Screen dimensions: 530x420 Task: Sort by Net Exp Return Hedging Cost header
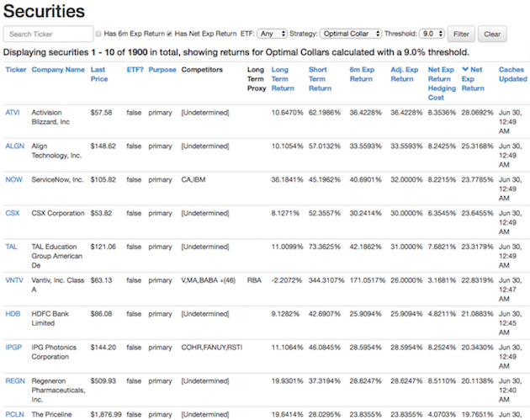click(x=442, y=83)
